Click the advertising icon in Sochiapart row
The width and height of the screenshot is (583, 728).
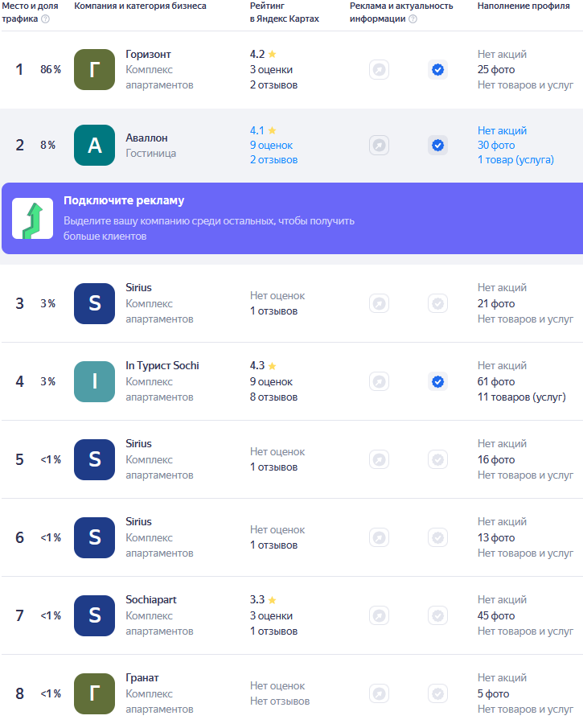(x=380, y=615)
